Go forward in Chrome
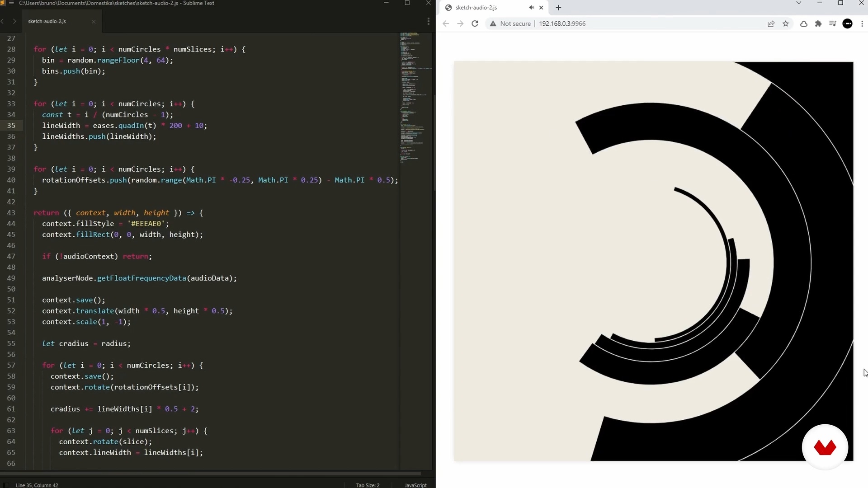Image resolution: width=868 pixels, height=488 pixels. point(460,23)
